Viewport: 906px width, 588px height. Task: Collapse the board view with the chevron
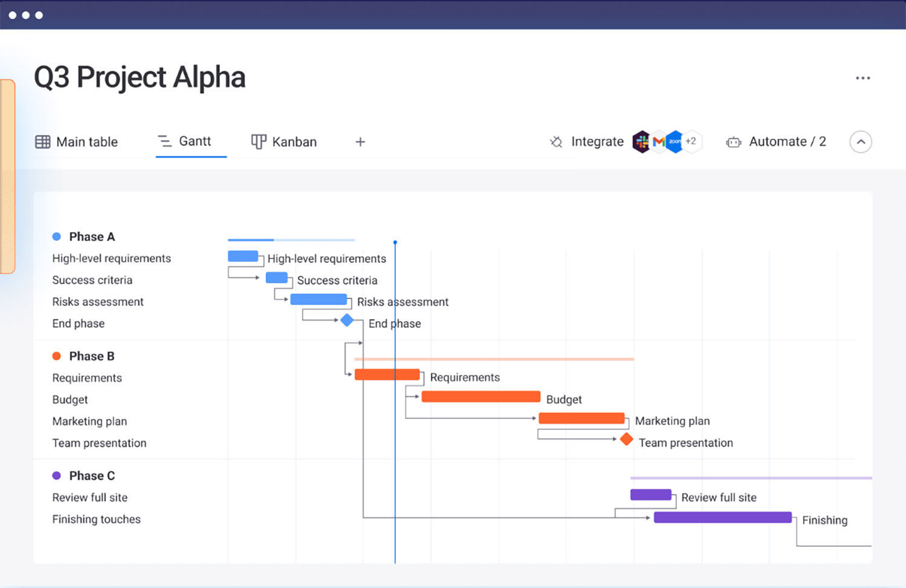[x=861, y=141]
